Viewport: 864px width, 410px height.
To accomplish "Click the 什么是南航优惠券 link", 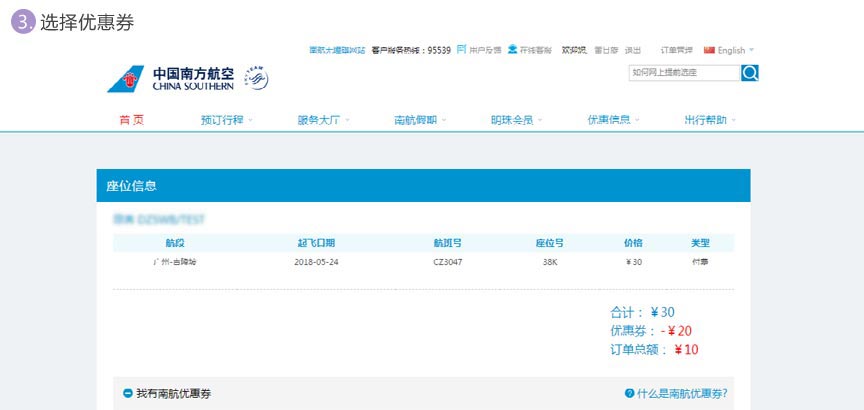I will click(682, 394).
